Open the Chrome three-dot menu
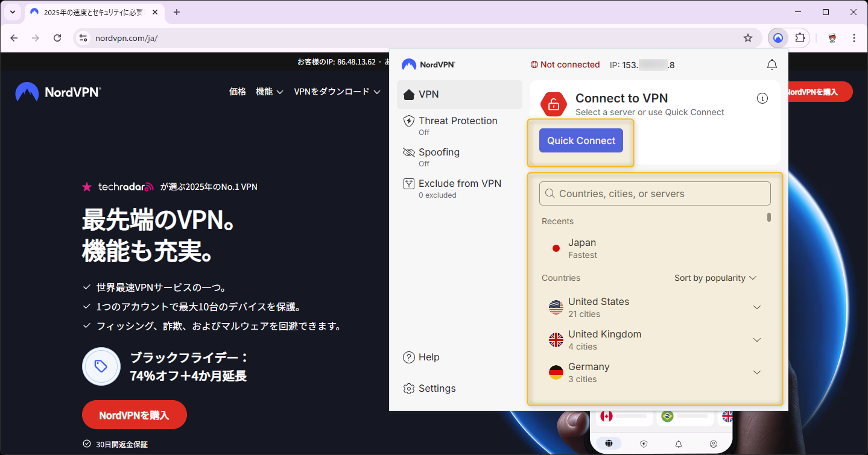 click(854, 38)
